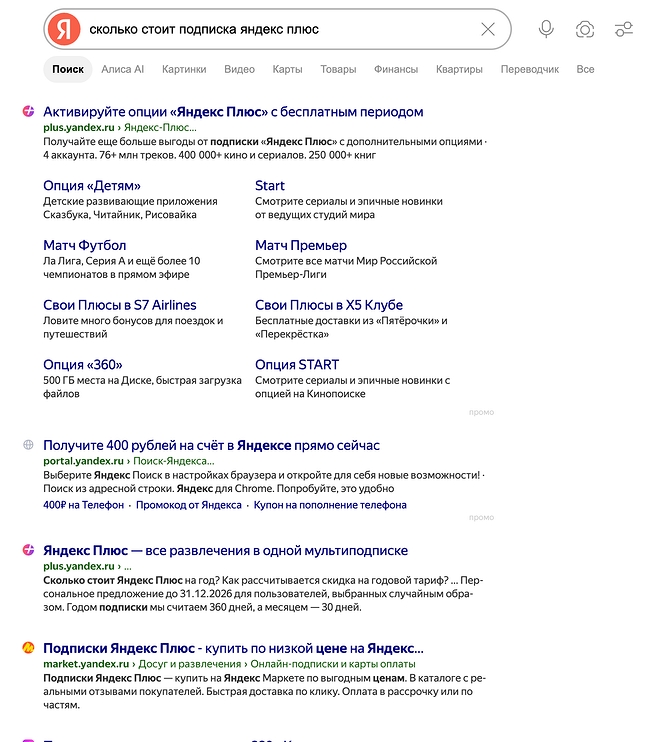Click the search input field with the query

(x=279, y=29)
